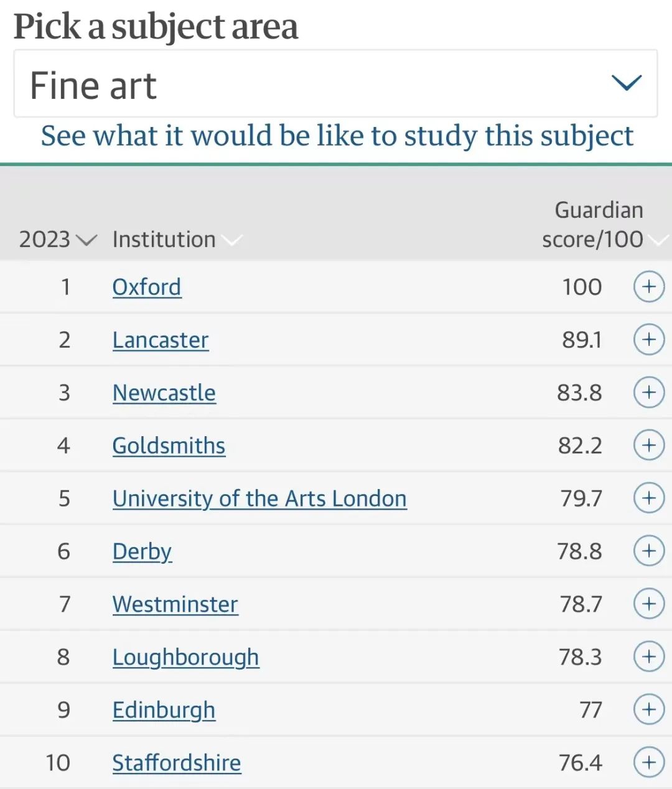
Task: Show Loughborough details using plus icon
Action: click(x=649, y=657)
